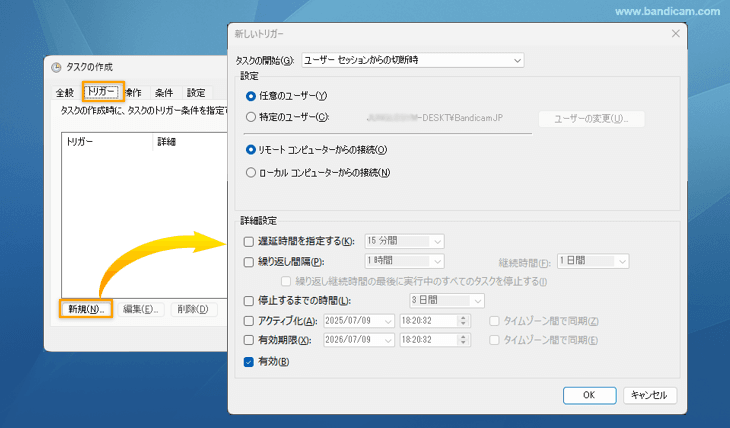Close the 新しいトリガー dialog
The width and height of the screenshot is (730, 428).
click(x=676, y=34)
